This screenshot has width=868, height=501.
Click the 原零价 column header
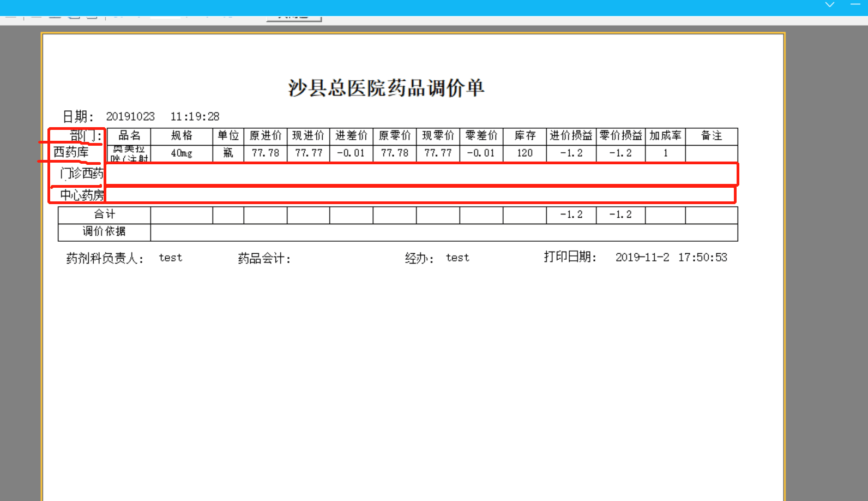(x=395, y=136)
